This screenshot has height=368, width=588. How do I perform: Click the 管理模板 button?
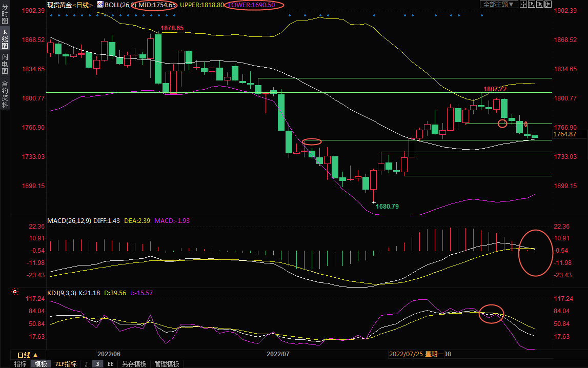pos(167,364)
